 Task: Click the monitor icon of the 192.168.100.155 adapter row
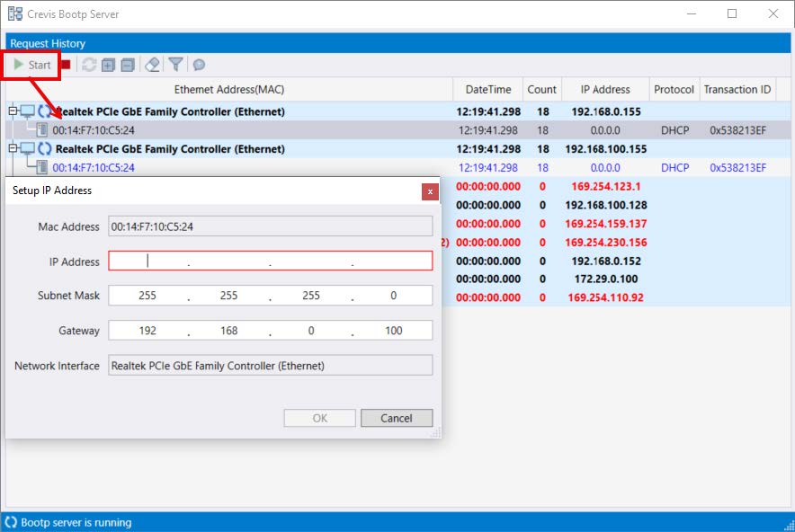27,148
